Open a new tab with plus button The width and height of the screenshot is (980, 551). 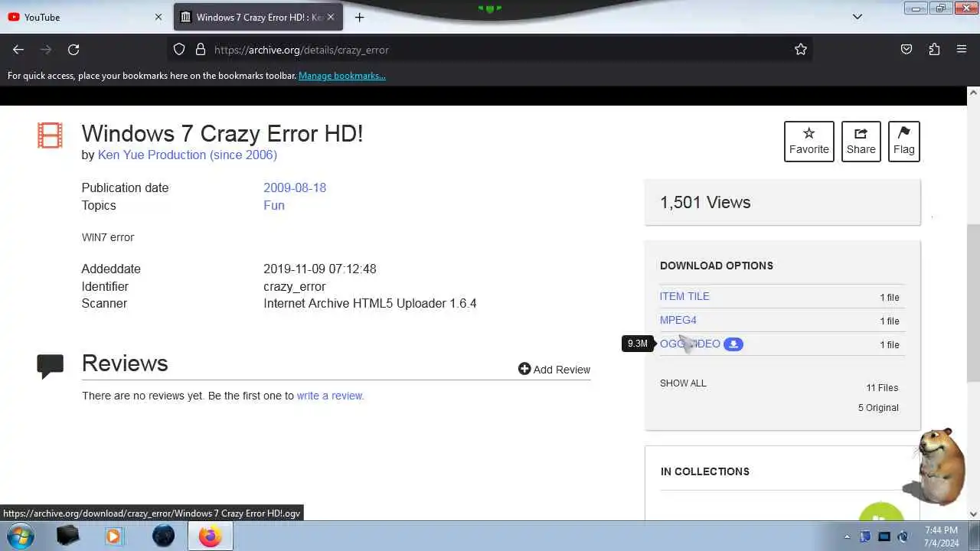[359, 17]
